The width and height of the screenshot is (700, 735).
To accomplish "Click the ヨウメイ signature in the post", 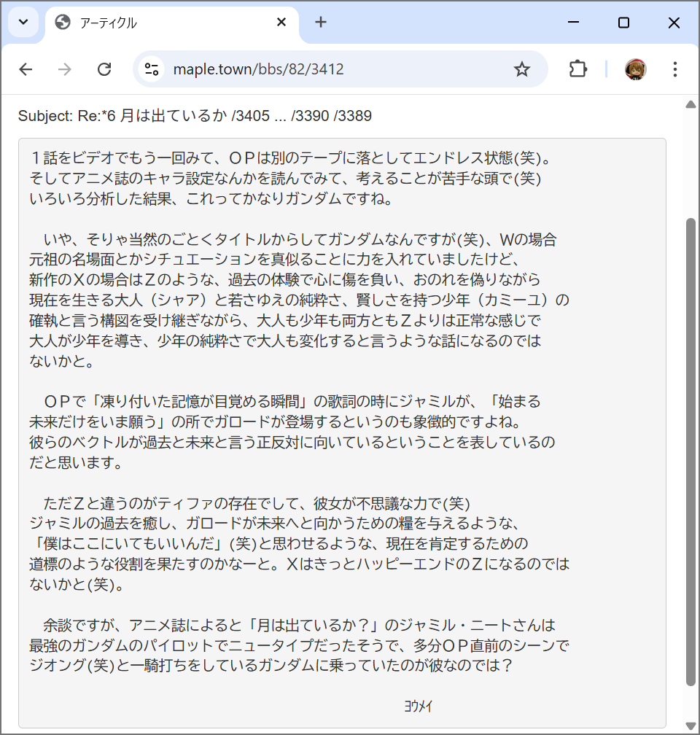I will 419,706.
